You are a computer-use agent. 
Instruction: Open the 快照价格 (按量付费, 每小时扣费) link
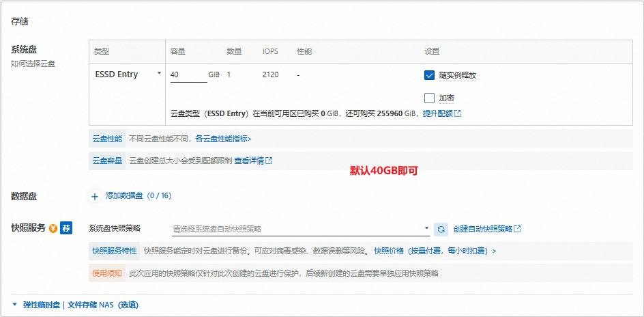(435, 251)
